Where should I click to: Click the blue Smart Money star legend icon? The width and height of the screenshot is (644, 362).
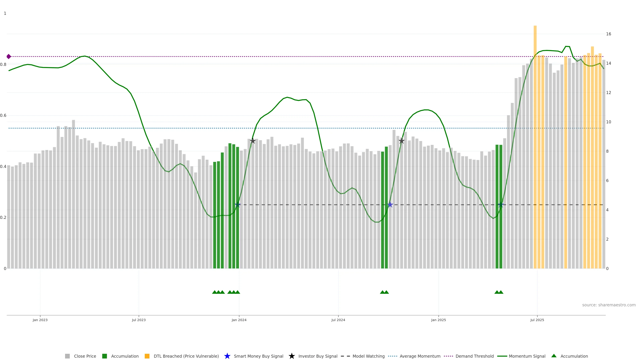tap(227, 356)
